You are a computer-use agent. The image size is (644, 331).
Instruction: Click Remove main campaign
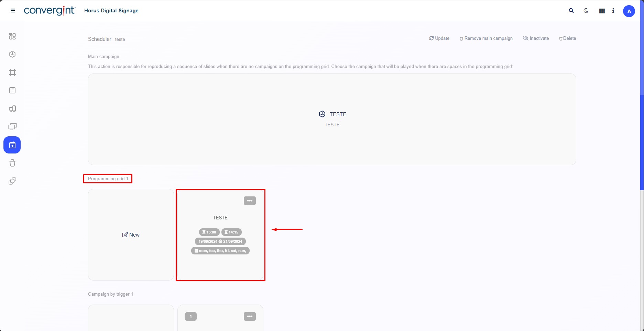pos(486,38)
